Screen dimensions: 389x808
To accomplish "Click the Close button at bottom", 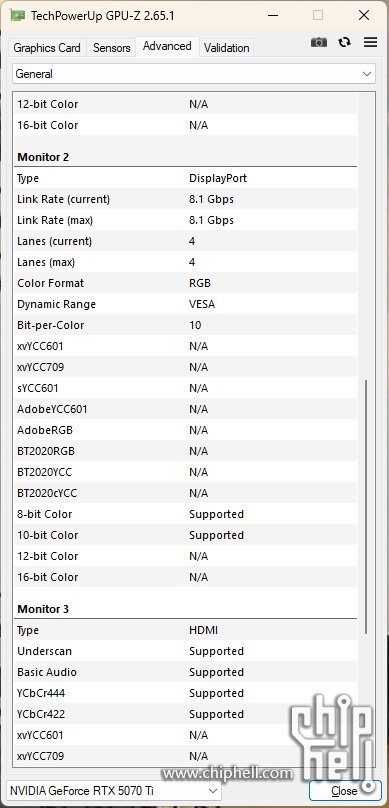I will (344, 790).
